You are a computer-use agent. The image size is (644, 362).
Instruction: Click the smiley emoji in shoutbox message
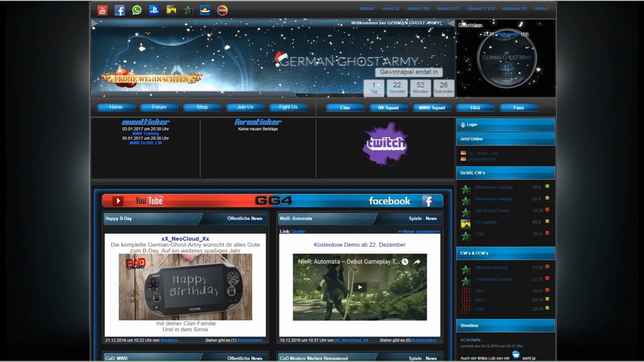tap(516, 354)
